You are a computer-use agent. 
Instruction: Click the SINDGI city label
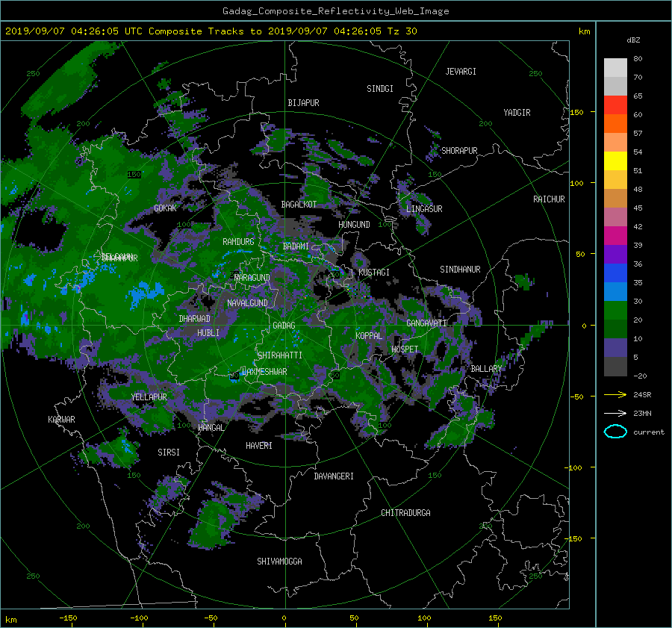tap(380, 89)
